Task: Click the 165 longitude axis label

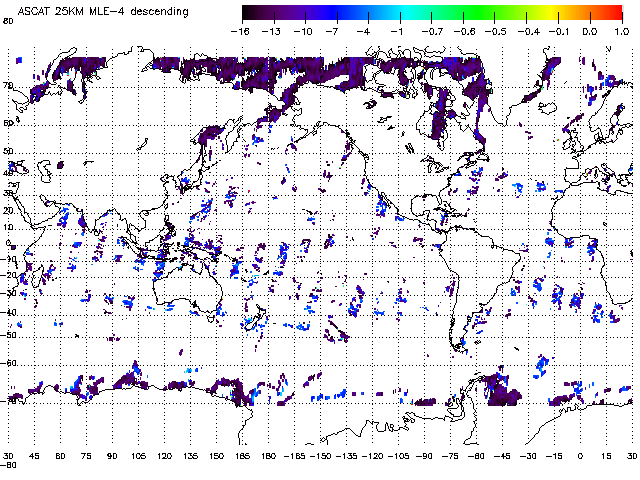Action: tap(242, 456)
